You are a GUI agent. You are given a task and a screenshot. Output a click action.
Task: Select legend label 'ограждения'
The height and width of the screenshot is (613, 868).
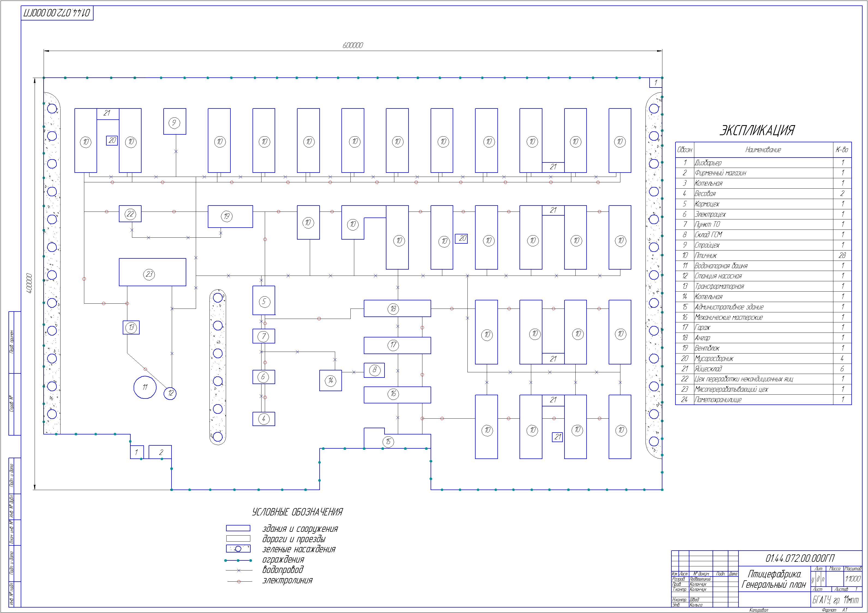(283, 560)
